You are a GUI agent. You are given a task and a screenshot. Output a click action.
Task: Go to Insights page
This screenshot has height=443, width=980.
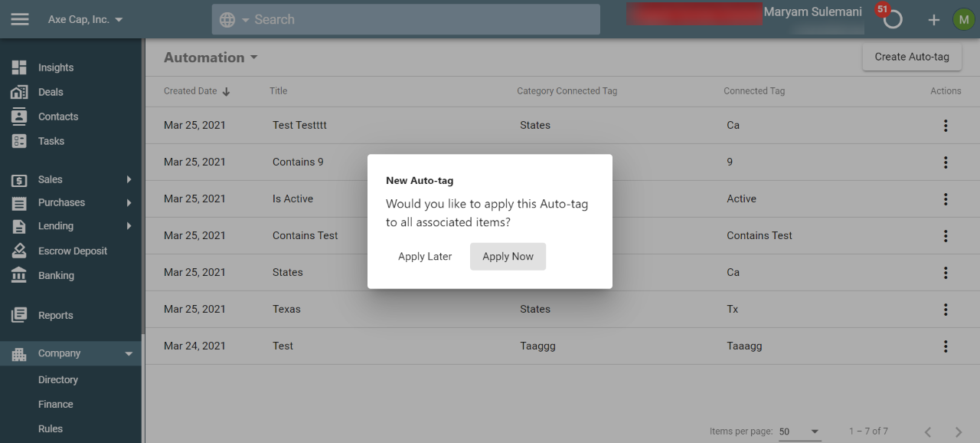[x=56, y=67]
